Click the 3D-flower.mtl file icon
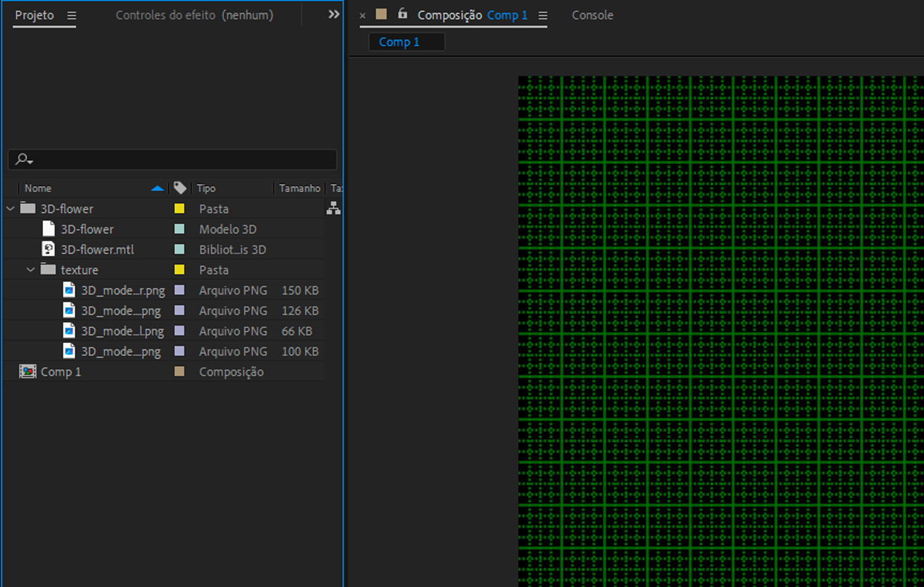 pyautogui.click(x=48, y=249)
